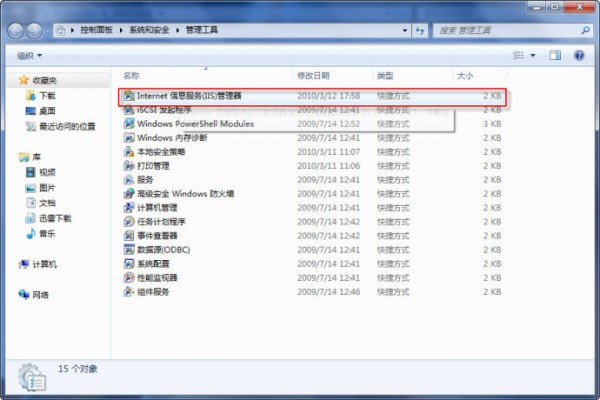The image size is (600, 400).
Task: Sort files by 名称 column header
Action: click(131, 76)
